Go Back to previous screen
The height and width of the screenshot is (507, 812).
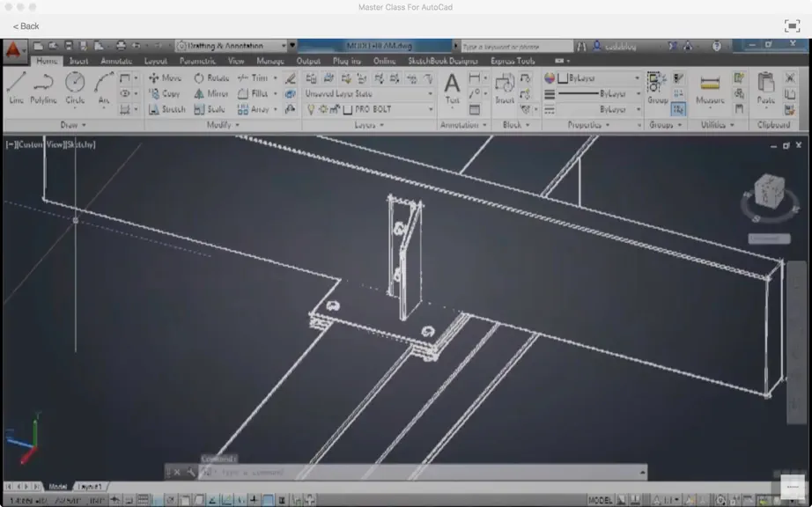[26, 26]
